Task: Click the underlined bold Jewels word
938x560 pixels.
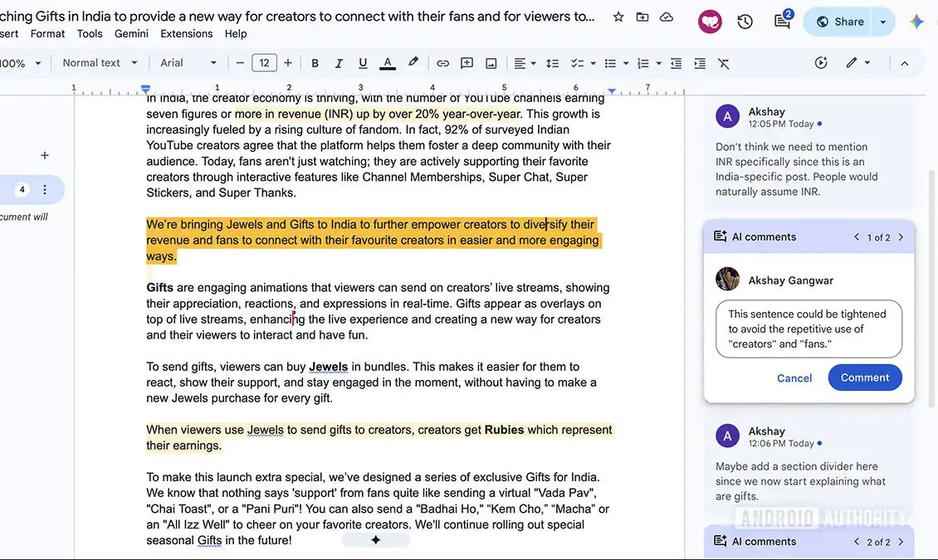Action: click(329, 367)
